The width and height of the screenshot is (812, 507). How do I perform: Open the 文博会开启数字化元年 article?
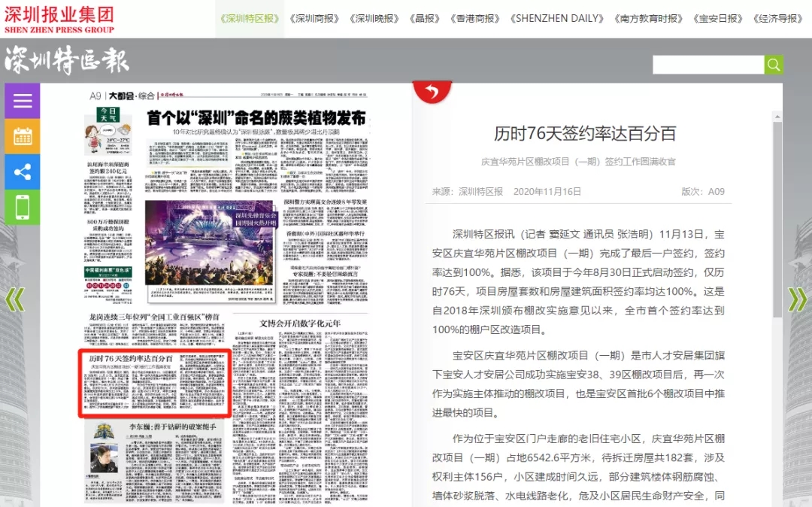point(300,323)
